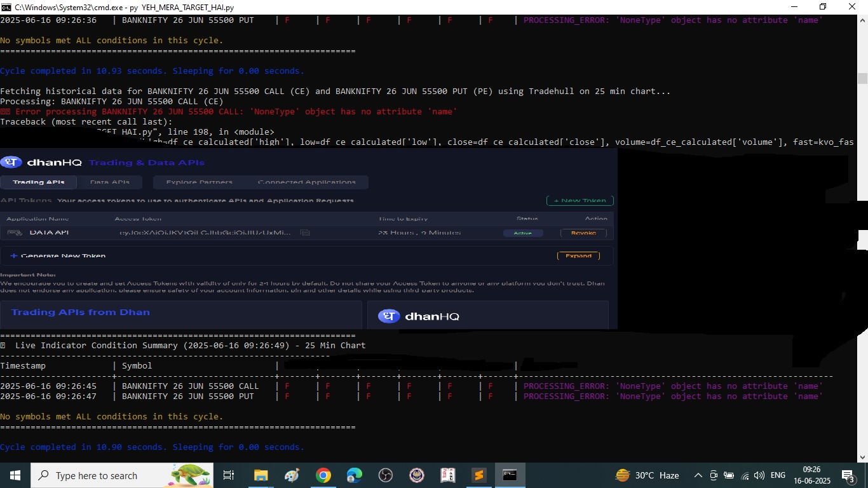Image resolution: width=868 pixels, height=488 pixels.
Task: Open the Windows Start menu
Action: [x=15, y=475]
